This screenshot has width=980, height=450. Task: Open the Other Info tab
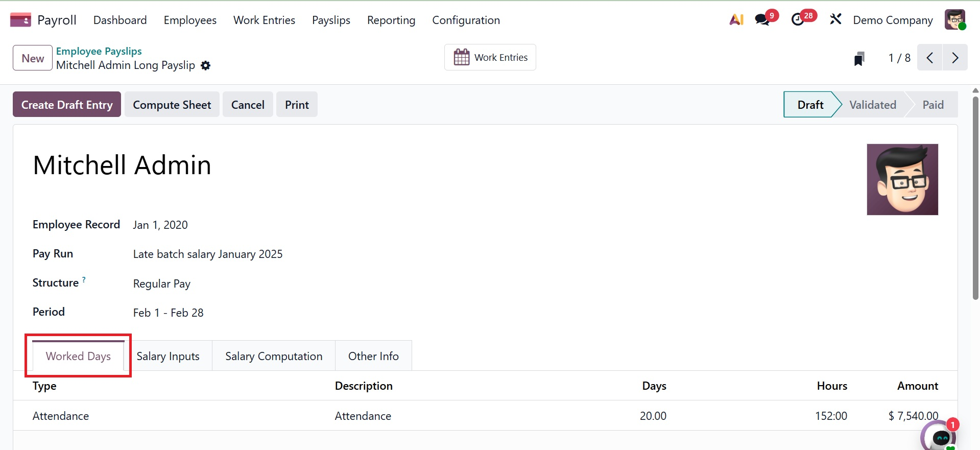pos(373,356)
